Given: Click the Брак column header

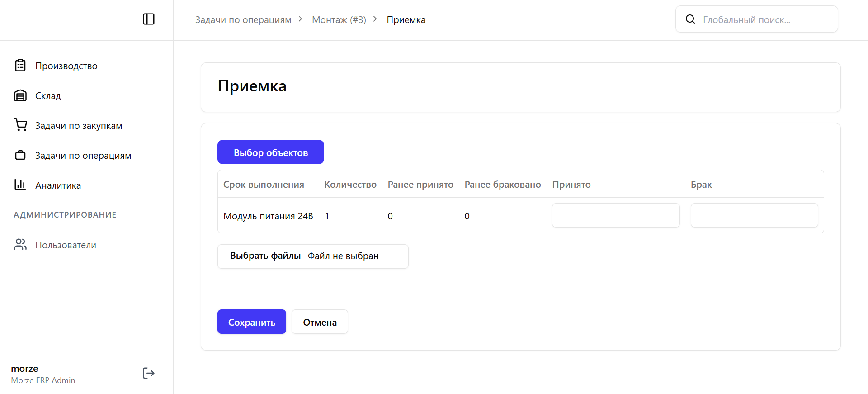Looking at the screenshot, I should tap(701, 185).
